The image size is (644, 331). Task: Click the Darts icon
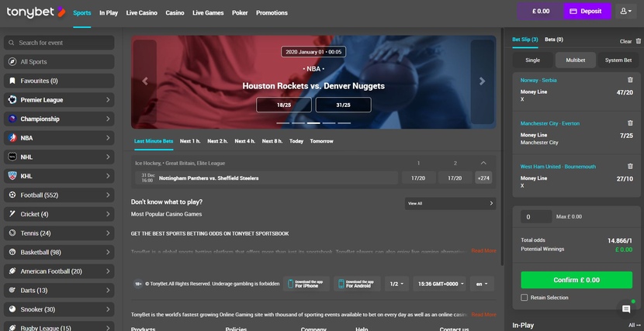(x=12, y=290)
